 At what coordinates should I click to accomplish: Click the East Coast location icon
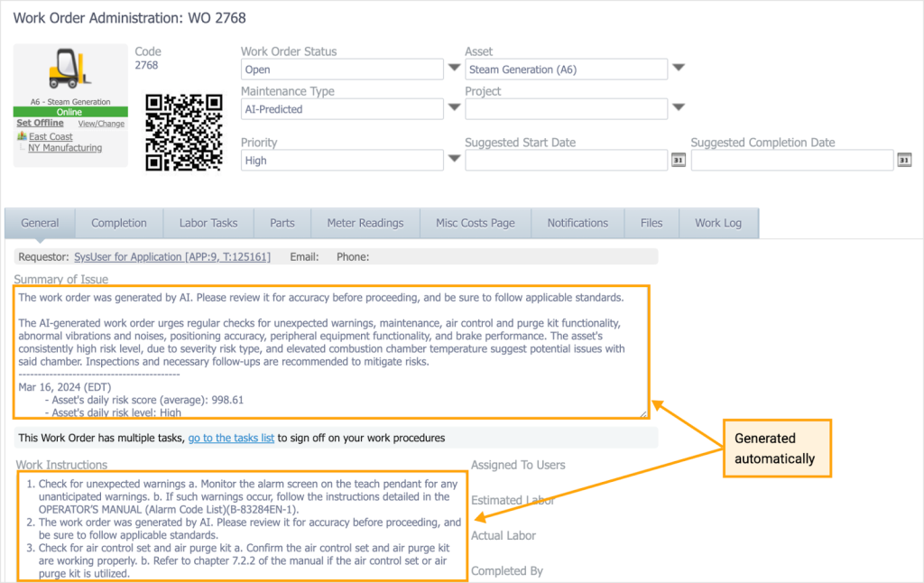22,136
